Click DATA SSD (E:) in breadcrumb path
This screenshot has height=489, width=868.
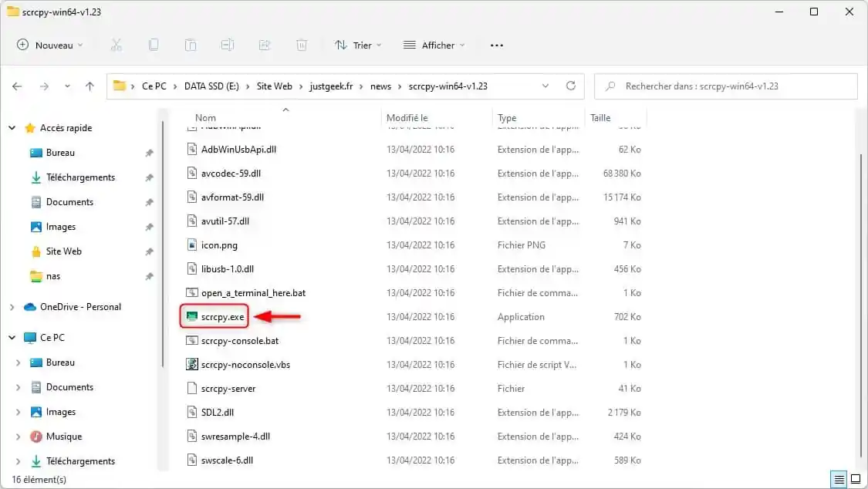(x=211, y=86)
